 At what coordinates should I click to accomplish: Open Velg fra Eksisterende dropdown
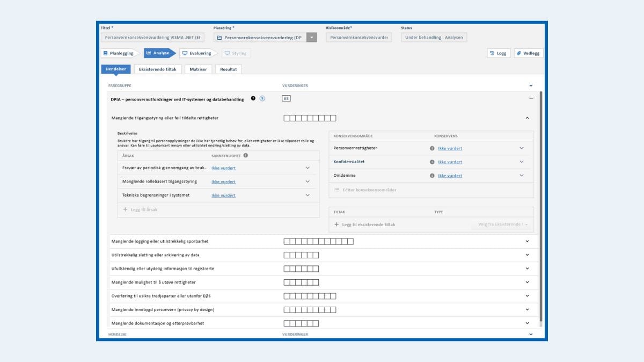(502, 225)
